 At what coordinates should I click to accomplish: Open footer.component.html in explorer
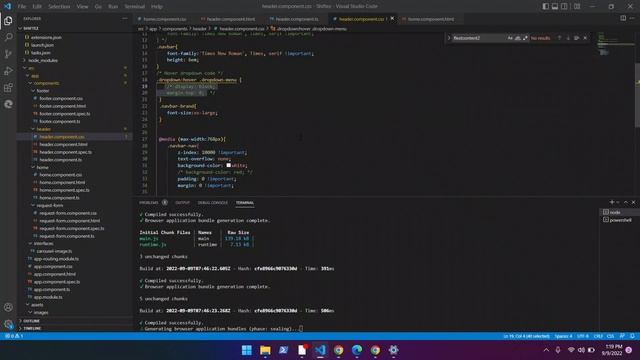(62, 106)
